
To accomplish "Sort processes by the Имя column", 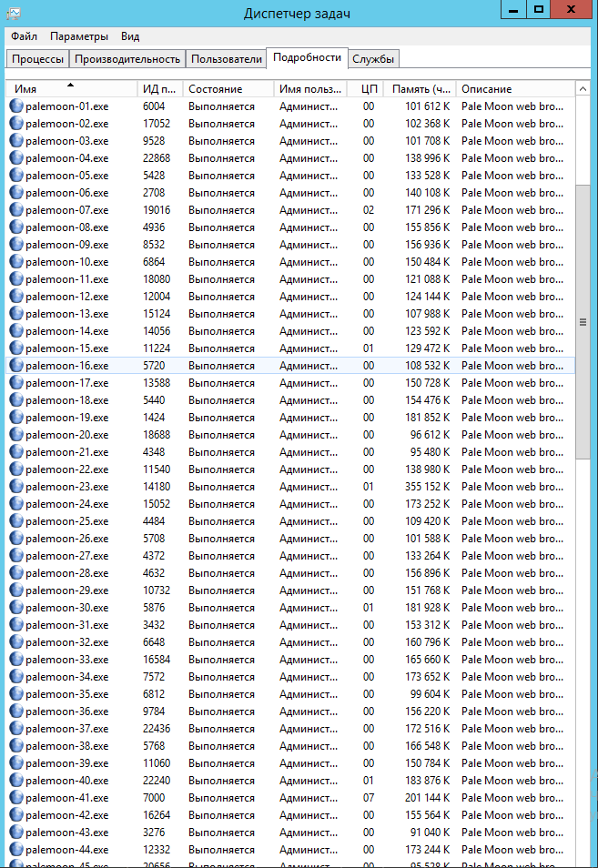I will pyautogui.click(x=71, y=88).
